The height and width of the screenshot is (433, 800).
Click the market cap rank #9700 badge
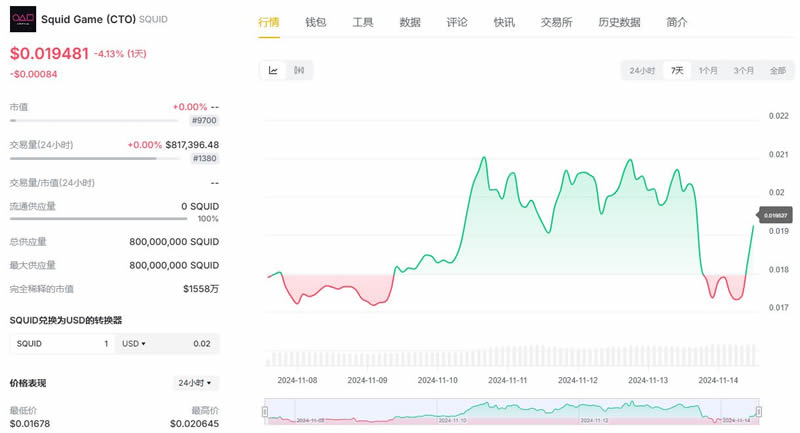pos(204,120)
